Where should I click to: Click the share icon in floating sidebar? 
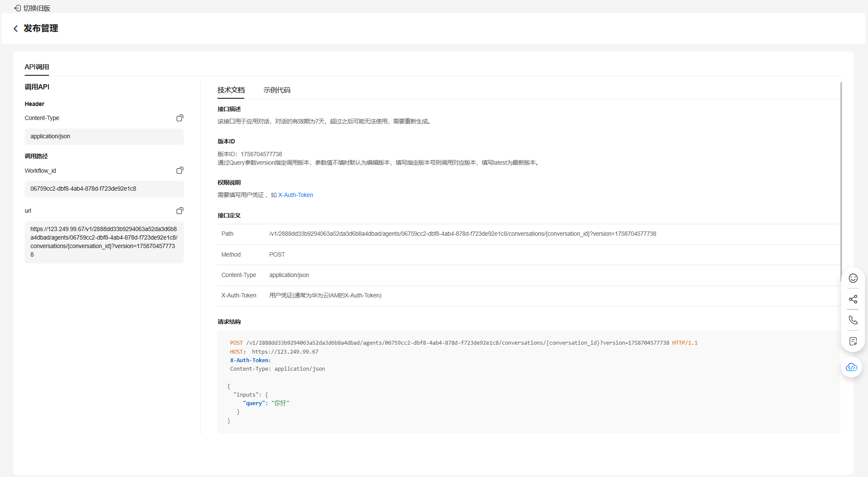(853, 299)
